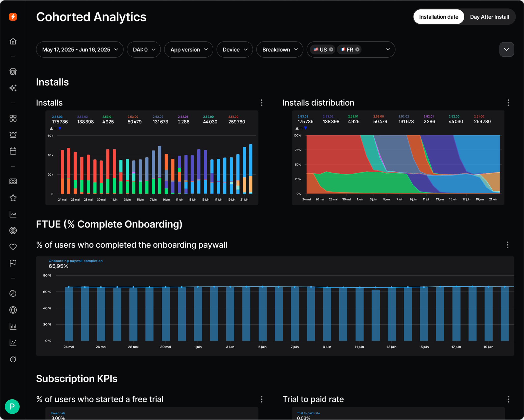The image size is (524, 420).
Task: Open the pie chart section in sidebar
Action: click(x=13, y=293)
